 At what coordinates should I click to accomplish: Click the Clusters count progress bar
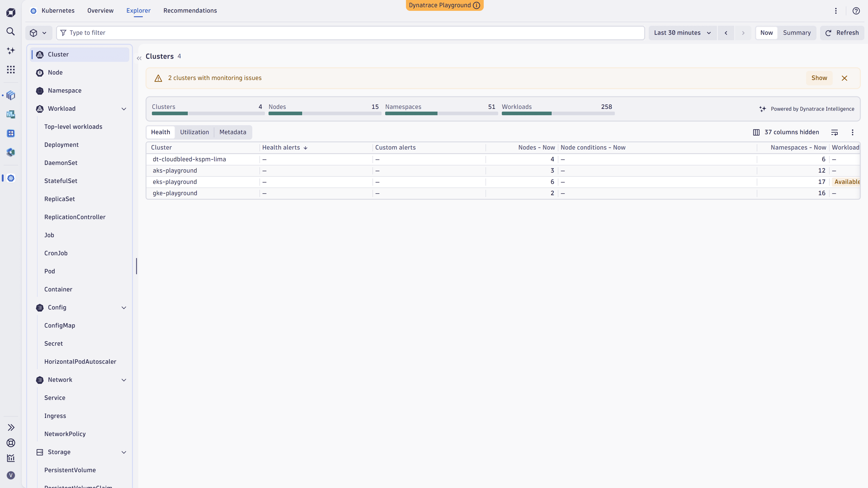[x=208, y=113]
